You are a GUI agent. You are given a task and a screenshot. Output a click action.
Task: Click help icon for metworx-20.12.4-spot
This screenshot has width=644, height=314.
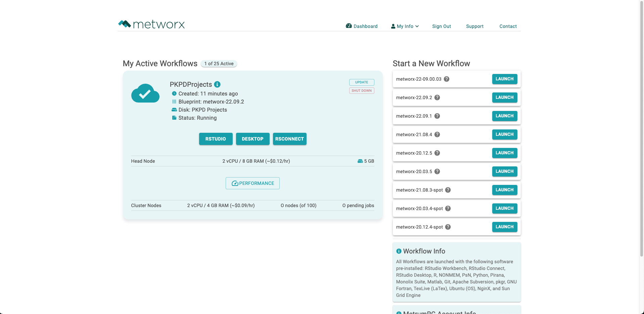pyautogui.click(x=448, y=227)
